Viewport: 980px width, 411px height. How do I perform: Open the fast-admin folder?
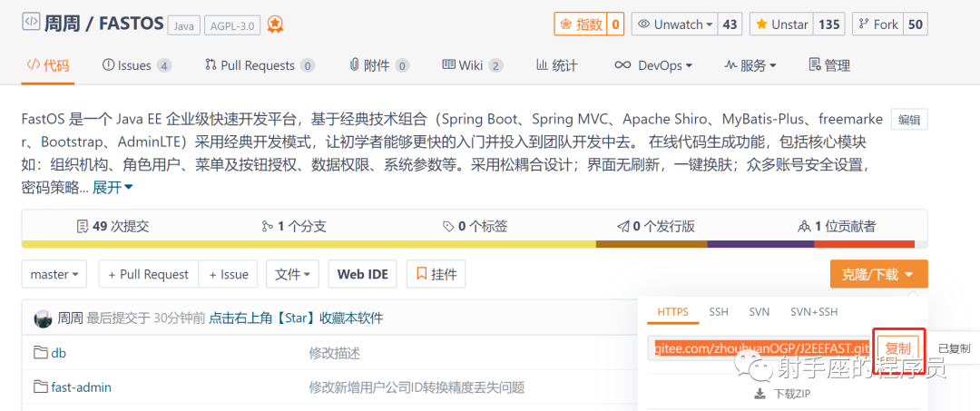82,387
